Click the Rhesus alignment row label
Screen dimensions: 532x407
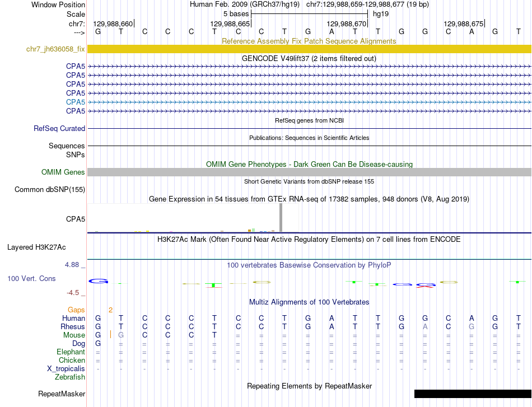coord(73,326)
